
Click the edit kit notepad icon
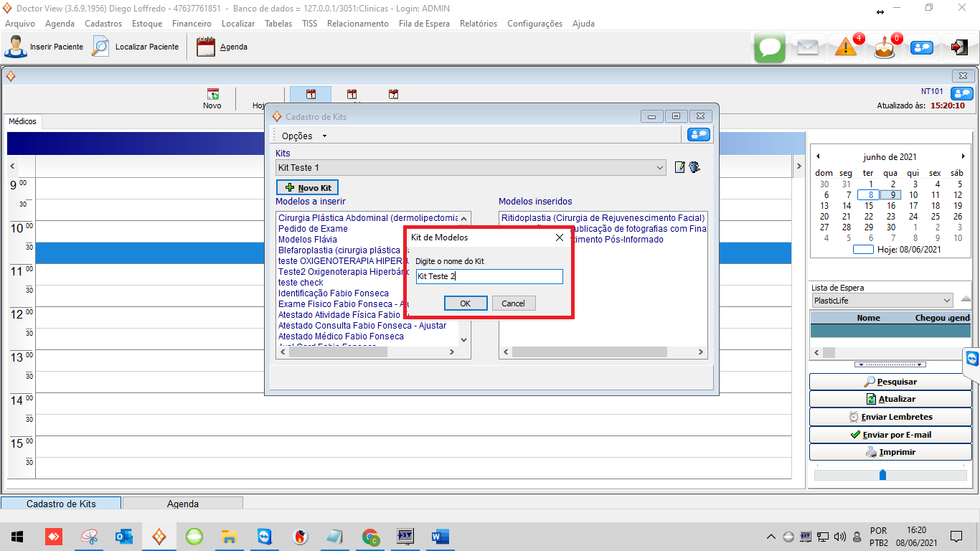(680, 167)
